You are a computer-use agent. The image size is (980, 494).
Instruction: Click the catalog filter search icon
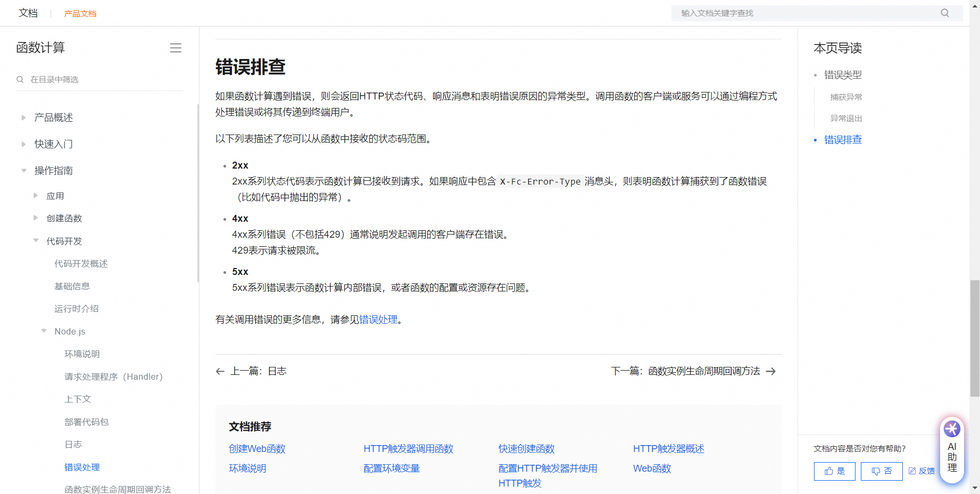tap(20, 79)
